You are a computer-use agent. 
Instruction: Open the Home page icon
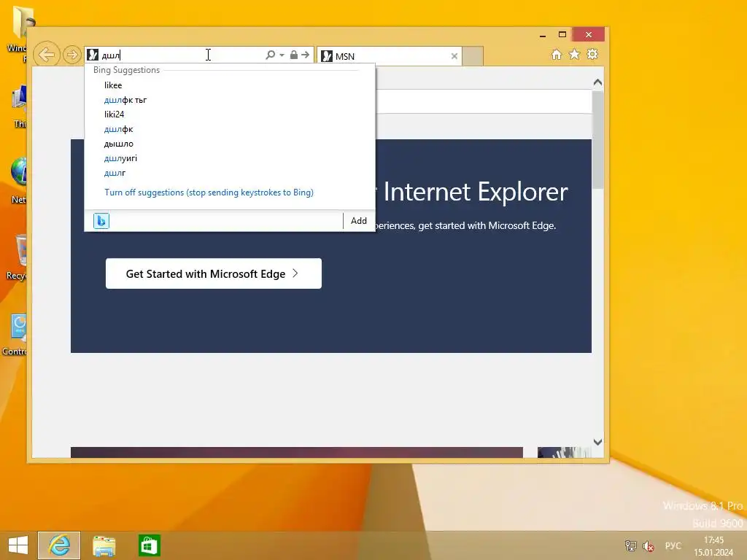pyautogui.click(x=557, y=55)
